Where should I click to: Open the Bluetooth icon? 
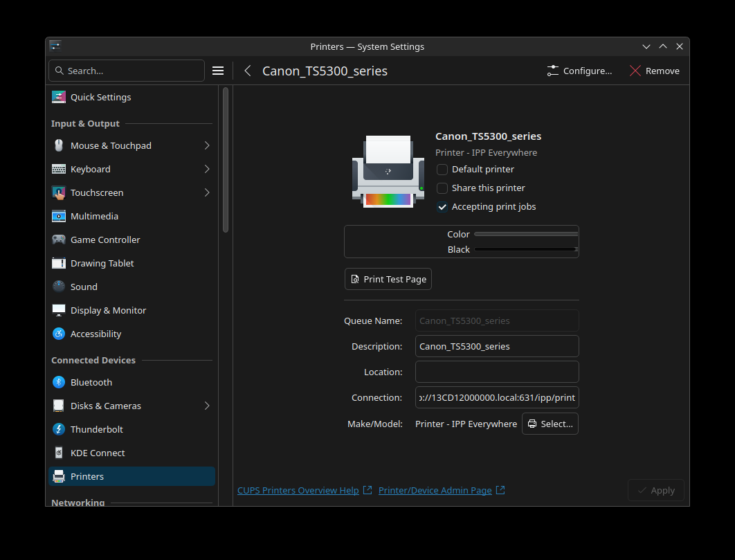click(59, 382)
